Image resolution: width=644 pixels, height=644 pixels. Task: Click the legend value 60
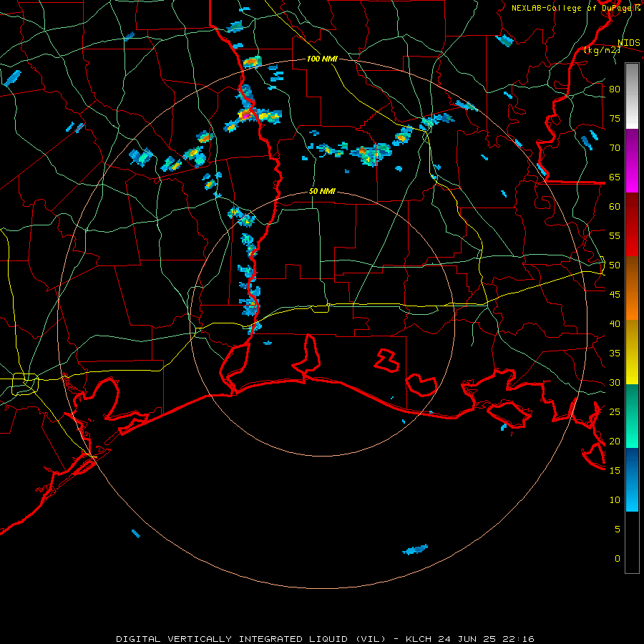point(615,207)
